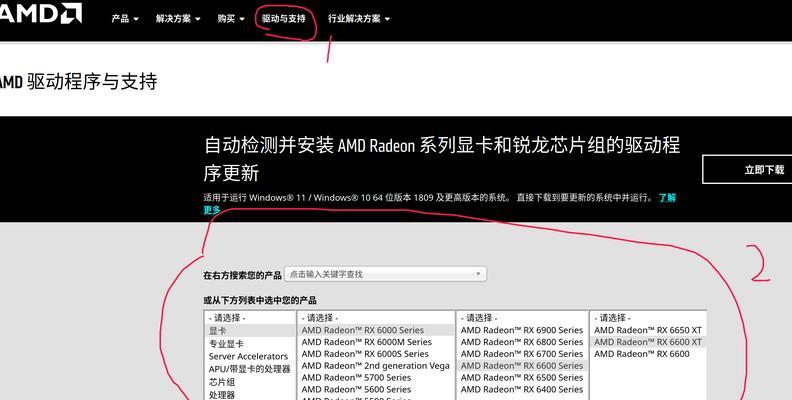Select AMD Radeon RX 6600 XT model

[649, 342]
